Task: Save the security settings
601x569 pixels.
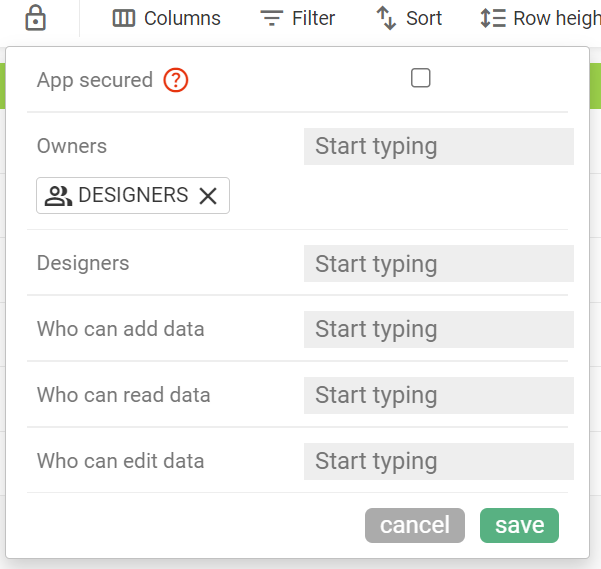Action: point(519,525)
